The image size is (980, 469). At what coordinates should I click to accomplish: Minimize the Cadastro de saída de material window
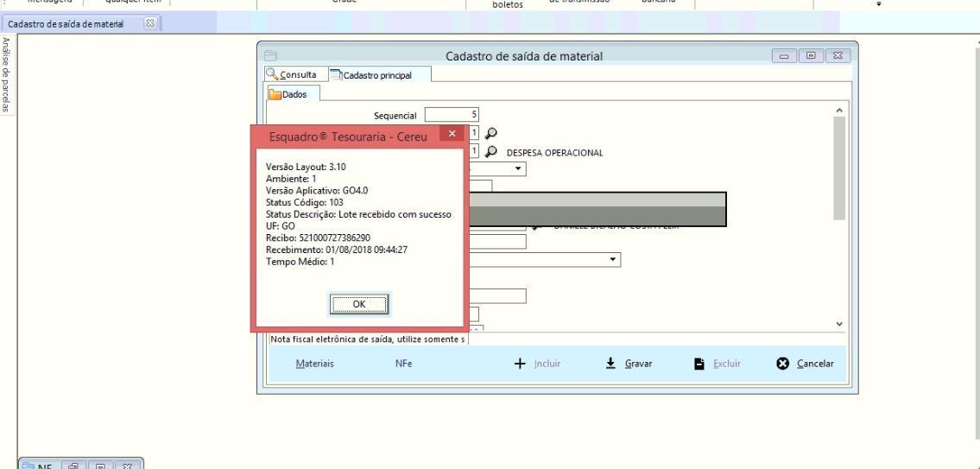click(x=784, y=55)
